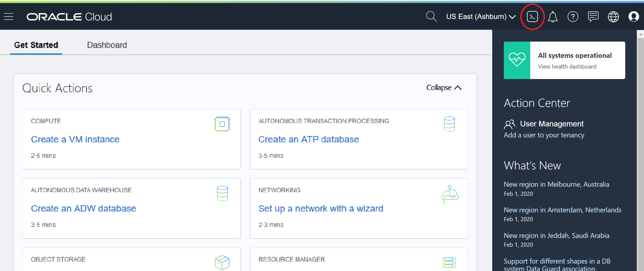Viewport: 644px width, 271px height.
Task: Click the Networking wizard icon
Action: 450,194
